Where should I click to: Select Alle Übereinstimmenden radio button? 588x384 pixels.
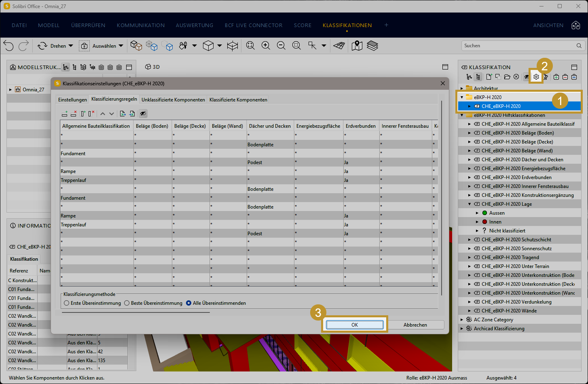tap(188, 303)
